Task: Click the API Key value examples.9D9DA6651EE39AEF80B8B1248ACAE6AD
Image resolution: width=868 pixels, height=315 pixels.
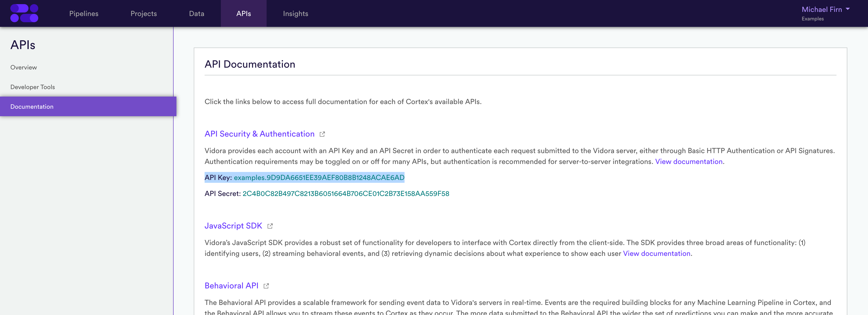Action: tap(319, 178)
